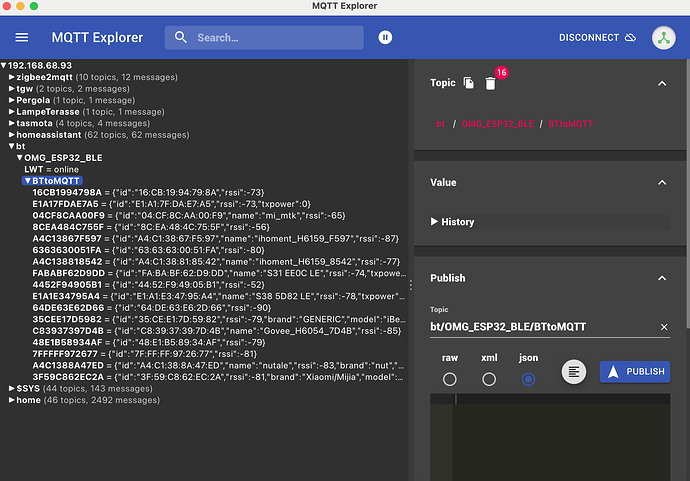Select the 7FFFFF972677 message row

(145, 354)
